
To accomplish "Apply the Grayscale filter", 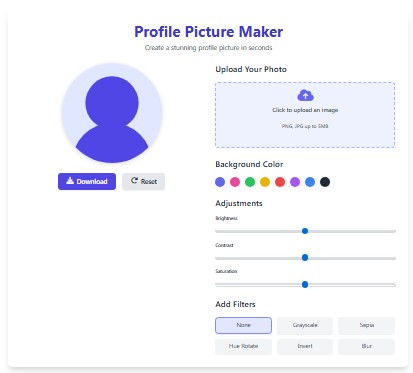I will [x=305, y=325].
